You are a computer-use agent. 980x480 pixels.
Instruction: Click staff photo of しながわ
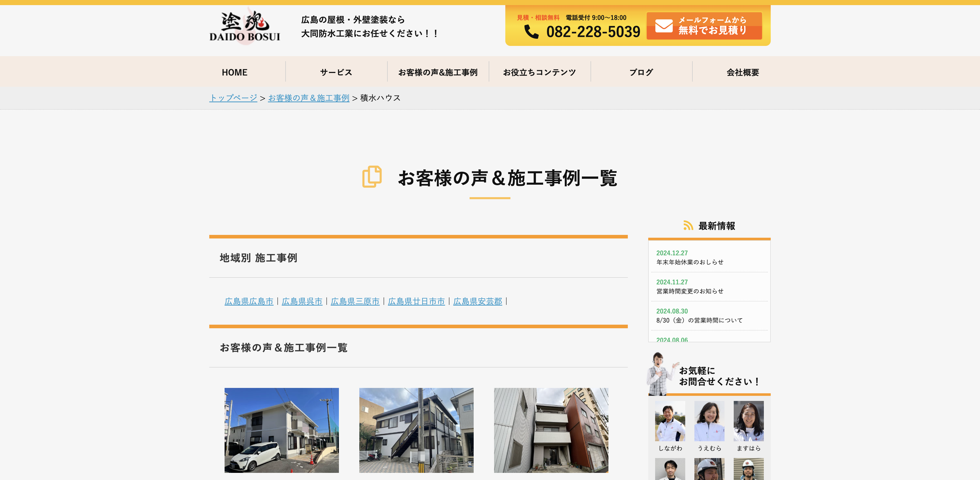click(670, 421)
